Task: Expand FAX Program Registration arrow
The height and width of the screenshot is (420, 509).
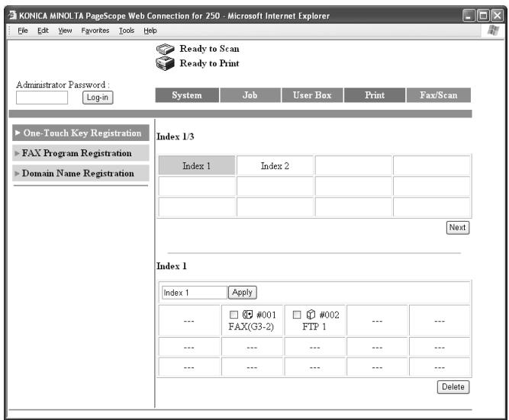Action: point(18,153)
